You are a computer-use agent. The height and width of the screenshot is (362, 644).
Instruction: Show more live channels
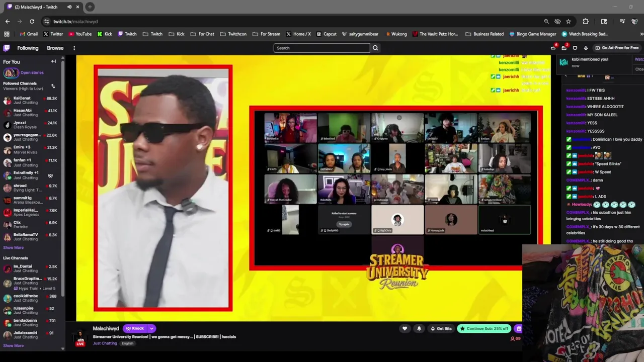point(13,345)
